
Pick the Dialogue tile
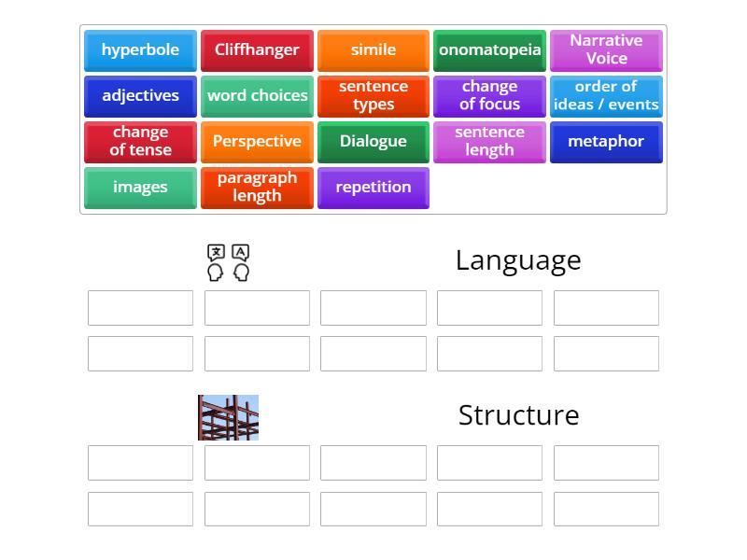(373, 142)
